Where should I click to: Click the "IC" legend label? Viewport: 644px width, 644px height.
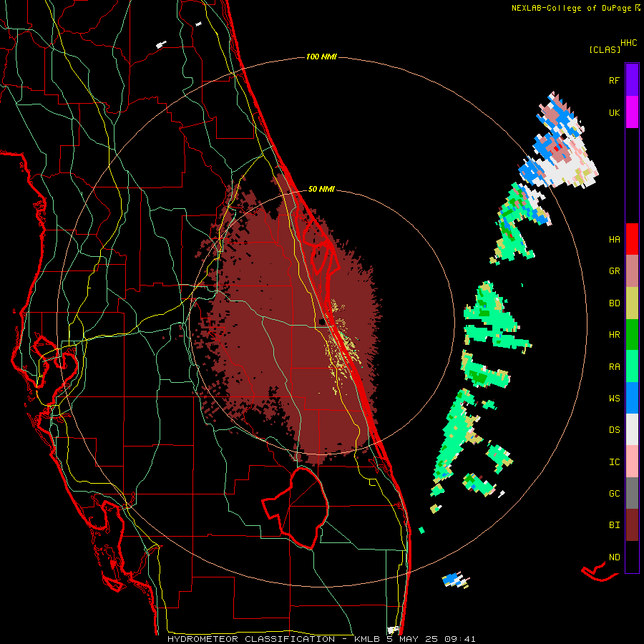(x=614, y=462)
